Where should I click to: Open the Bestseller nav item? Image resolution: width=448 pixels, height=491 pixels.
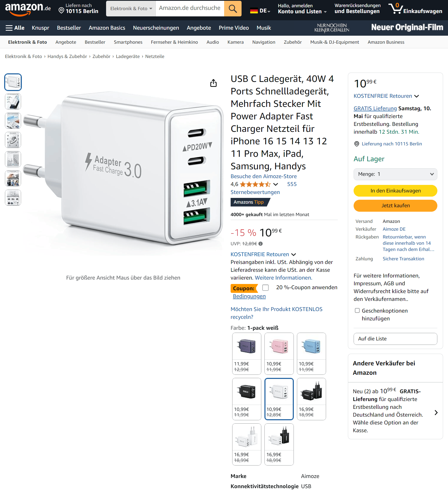(x=69, y=28)
